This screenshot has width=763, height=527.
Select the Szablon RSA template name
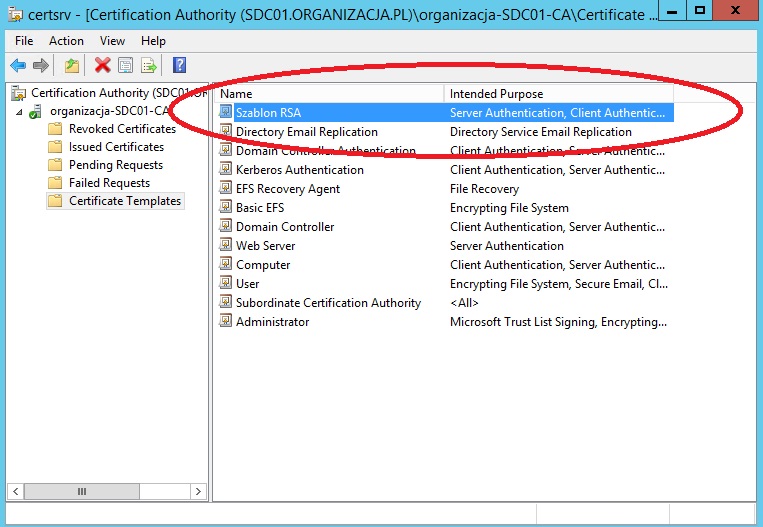pos(269,112)
